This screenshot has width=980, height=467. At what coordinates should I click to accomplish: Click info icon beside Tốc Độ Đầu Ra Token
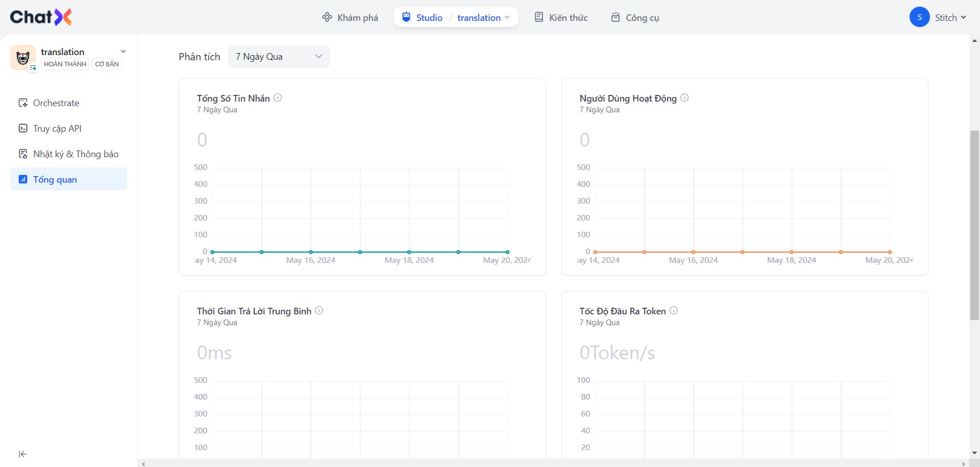coord(674,310)
